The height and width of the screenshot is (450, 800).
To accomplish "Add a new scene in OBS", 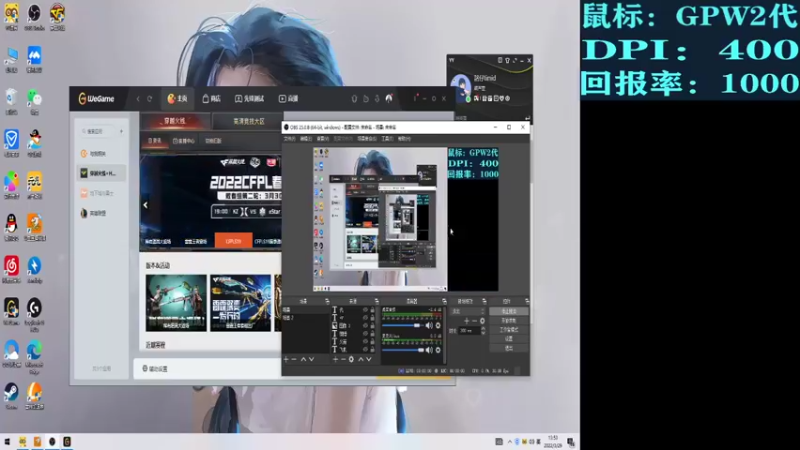I will click(x=286, y=360).
